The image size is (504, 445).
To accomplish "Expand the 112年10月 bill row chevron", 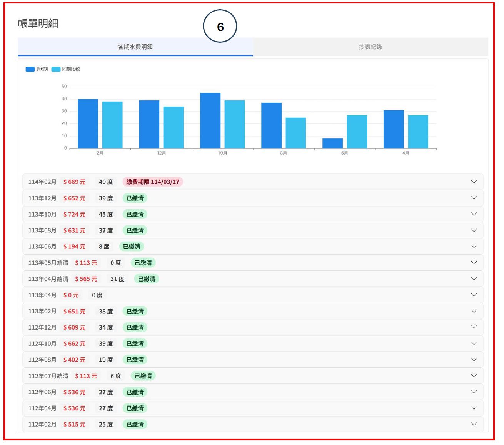I will pos(474,343).
